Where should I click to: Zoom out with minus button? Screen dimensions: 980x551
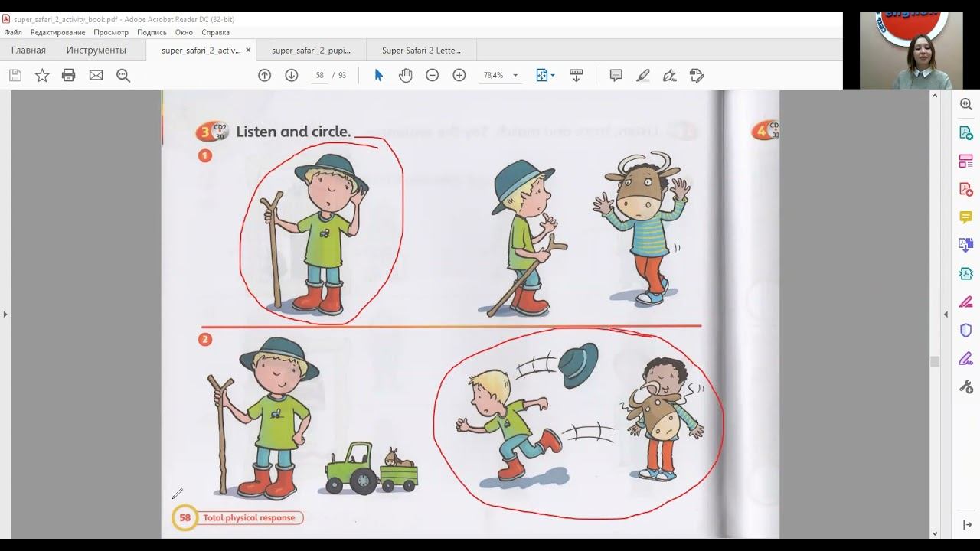click(432, 75)
